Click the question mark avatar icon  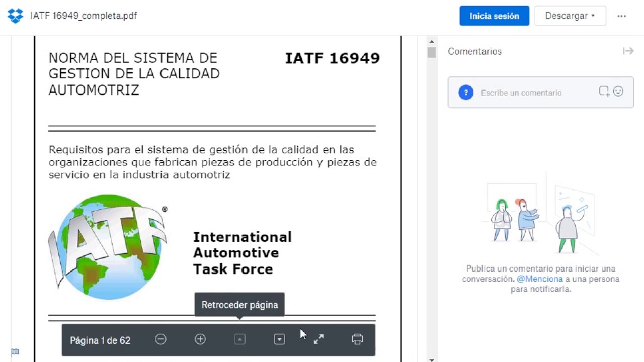pos(466,93)
